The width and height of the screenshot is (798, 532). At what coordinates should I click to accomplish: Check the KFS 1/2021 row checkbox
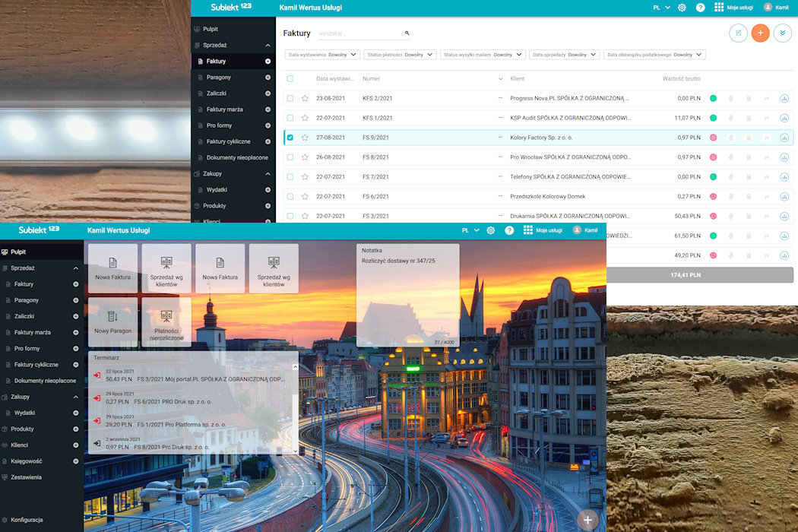290,118
